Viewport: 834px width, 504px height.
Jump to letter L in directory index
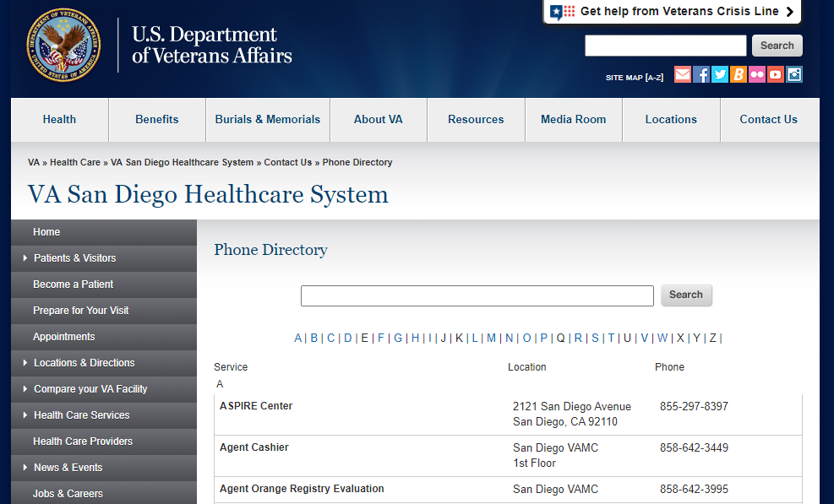(x=475, y=339)
